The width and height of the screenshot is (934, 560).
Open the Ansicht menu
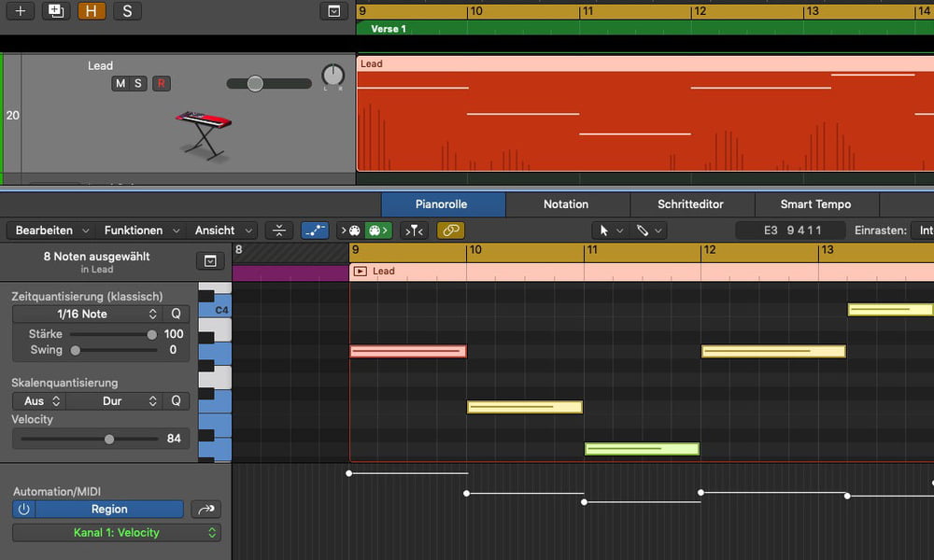223,231
